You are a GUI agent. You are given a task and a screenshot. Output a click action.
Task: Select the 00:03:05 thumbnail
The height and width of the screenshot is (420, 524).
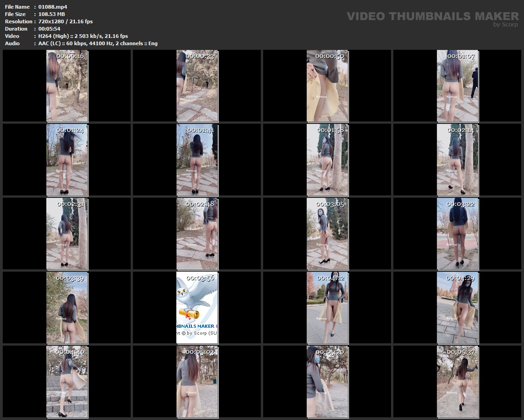click(x=327, y=234)
